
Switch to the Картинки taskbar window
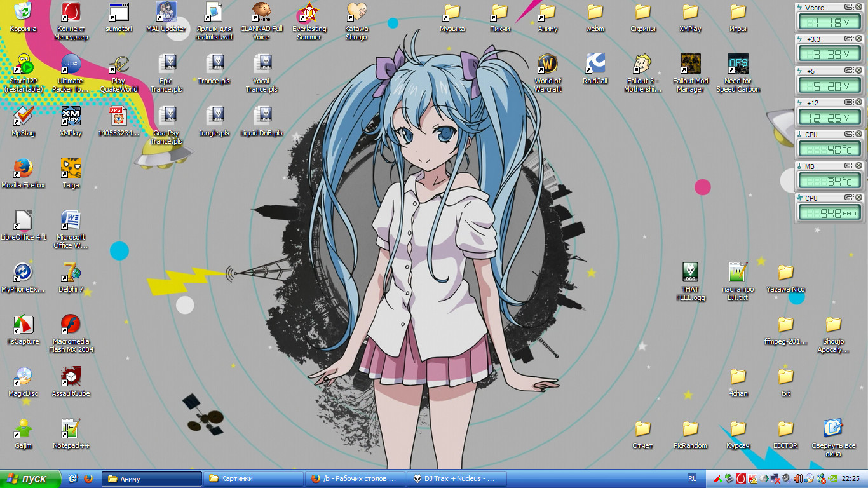click(253, 478)
